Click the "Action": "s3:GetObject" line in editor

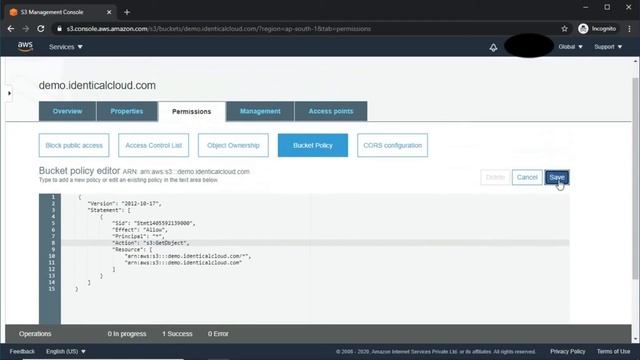[x=151, y=243]
